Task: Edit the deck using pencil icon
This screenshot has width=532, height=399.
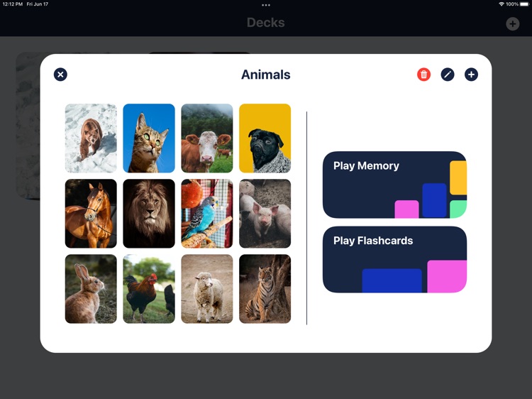Action: [x=448, y=75]
